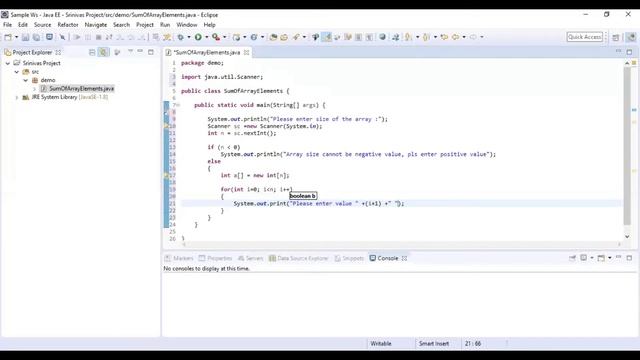Screen dimensions: 640x360
Task: Switch to the Snippets tab
Action: point(349,258)
